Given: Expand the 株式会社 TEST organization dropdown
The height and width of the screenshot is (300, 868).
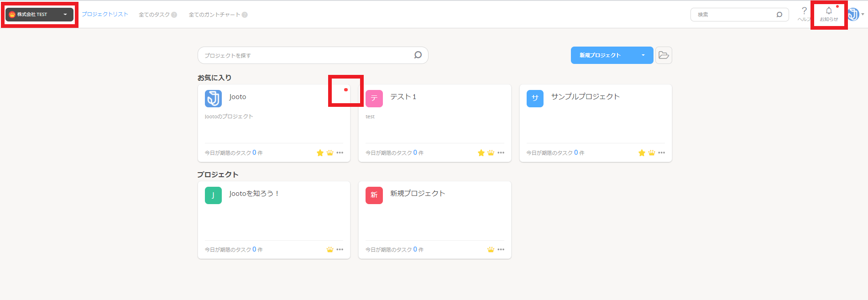Looking at the screenshot, I should coord(39,15).
